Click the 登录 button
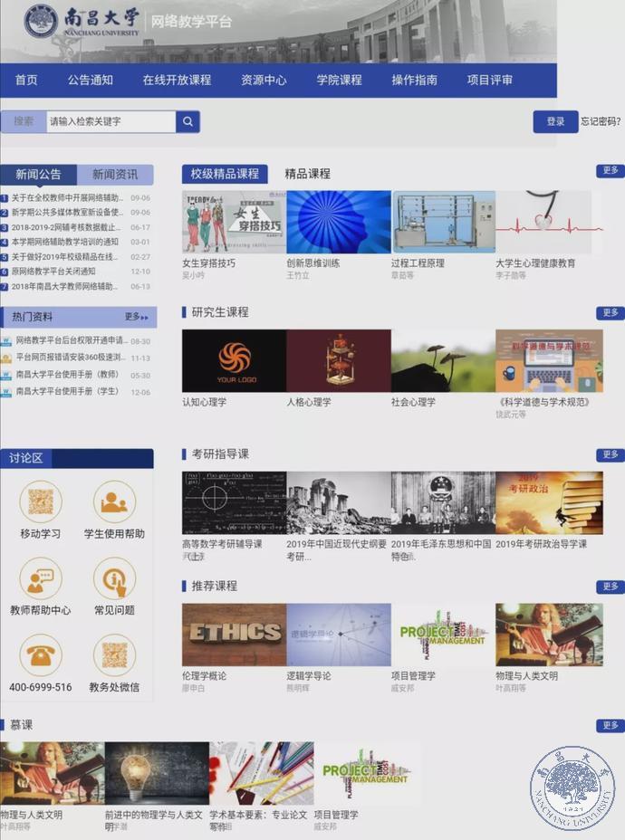The image size is (625, 840). point(555,121)
